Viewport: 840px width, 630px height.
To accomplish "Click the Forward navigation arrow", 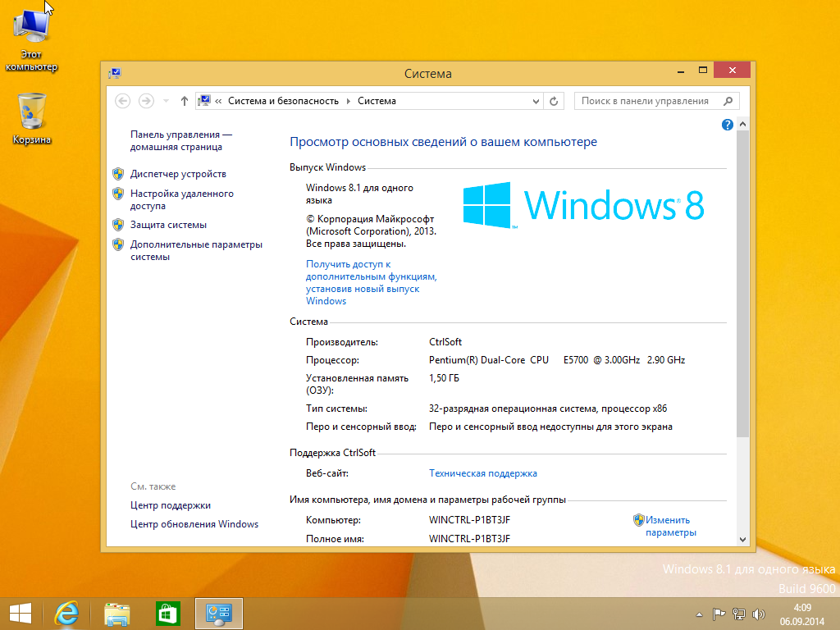I will click(x=146, y=101).
